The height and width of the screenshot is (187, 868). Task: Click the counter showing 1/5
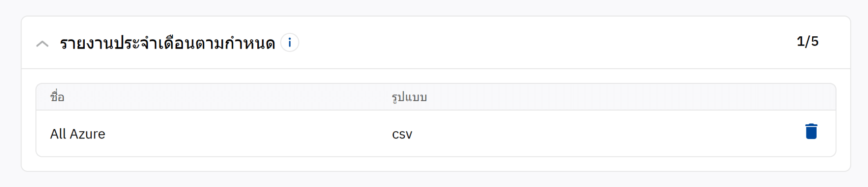pyautogui.click(x=807, y=42)
